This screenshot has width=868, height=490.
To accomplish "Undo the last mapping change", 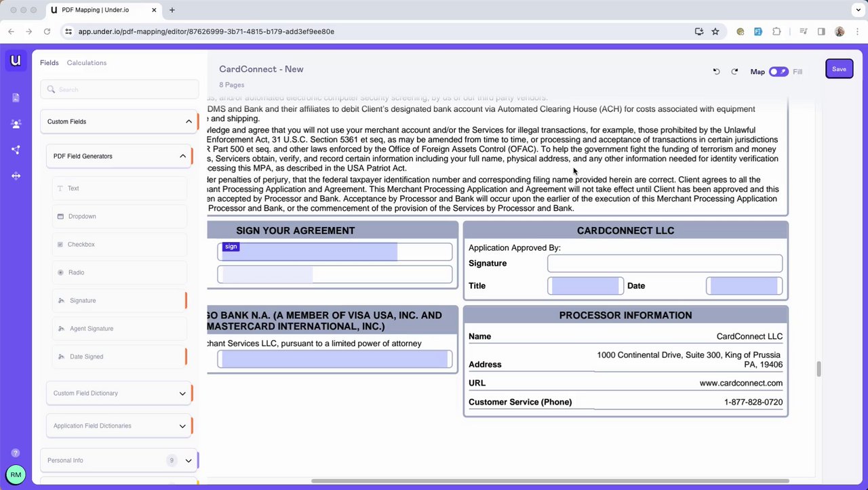I will point(716,71).
